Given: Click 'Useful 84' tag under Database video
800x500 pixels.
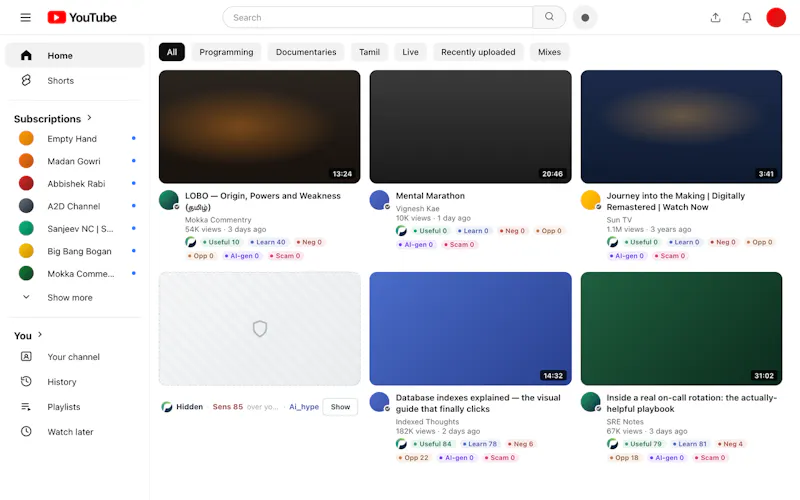Looking at the screenshot, I should point(432,444).
